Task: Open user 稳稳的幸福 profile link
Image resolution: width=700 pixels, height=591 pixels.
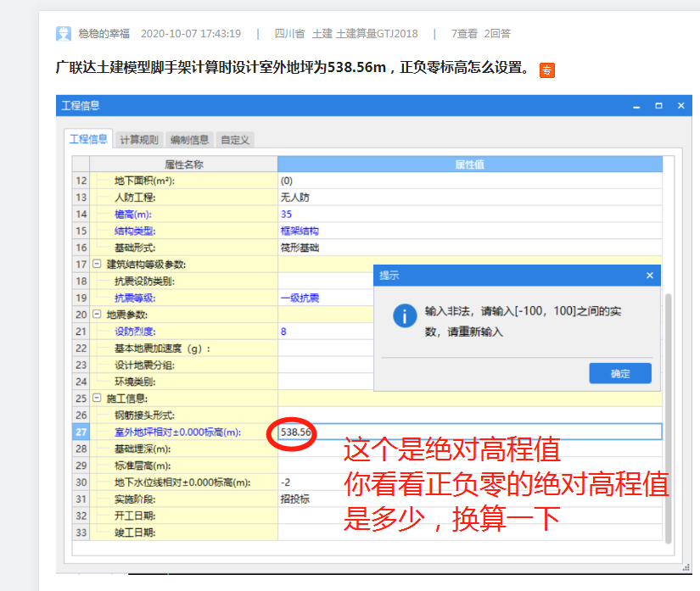Action: point(104,34)
